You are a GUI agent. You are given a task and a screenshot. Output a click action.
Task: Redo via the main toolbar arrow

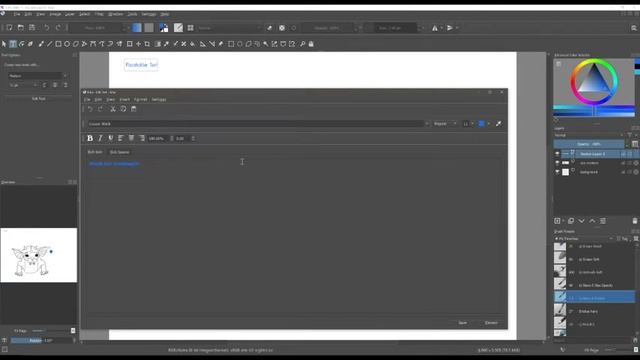[58, 28]
